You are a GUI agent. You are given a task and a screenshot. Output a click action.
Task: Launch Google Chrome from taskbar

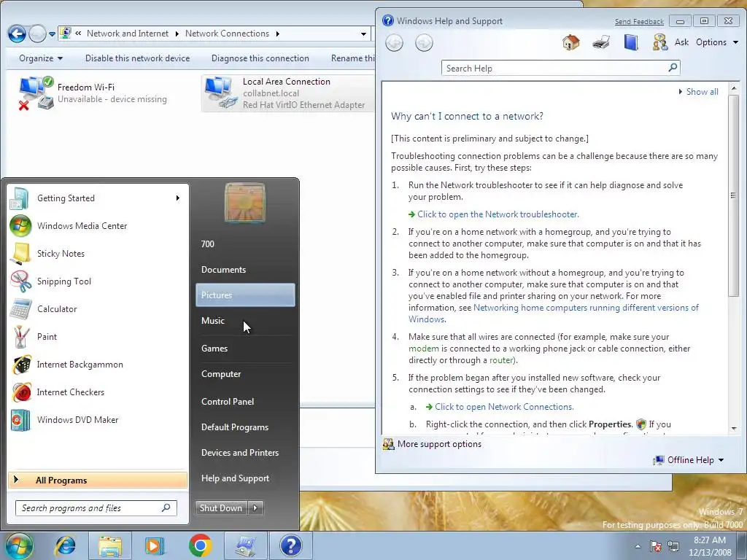200,545
